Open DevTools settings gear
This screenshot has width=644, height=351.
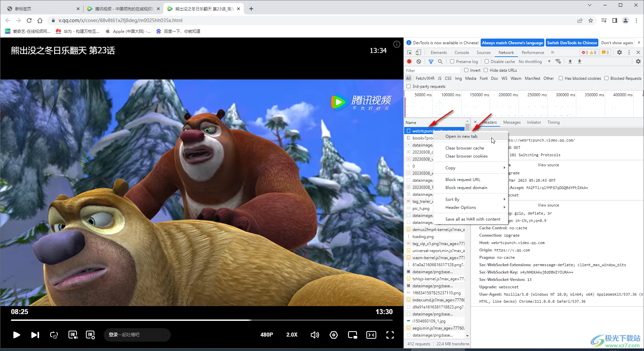point(620,53)
